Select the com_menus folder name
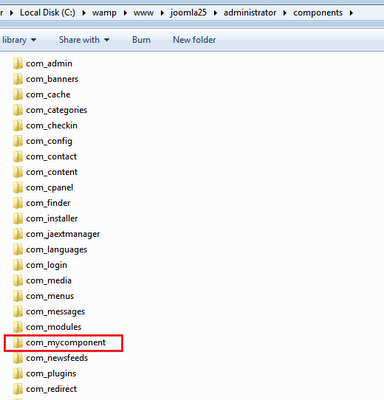The width and height of the screenshot is (384, 400). (50, 296)
